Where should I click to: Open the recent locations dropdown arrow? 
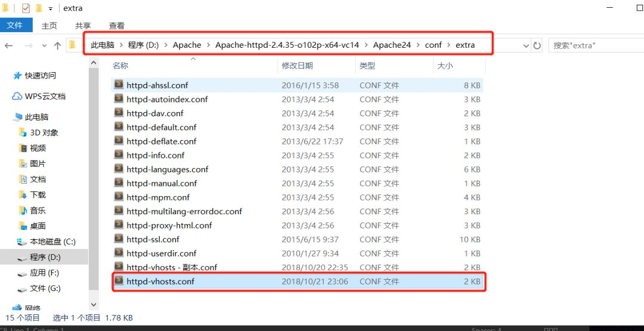point(44,45)
